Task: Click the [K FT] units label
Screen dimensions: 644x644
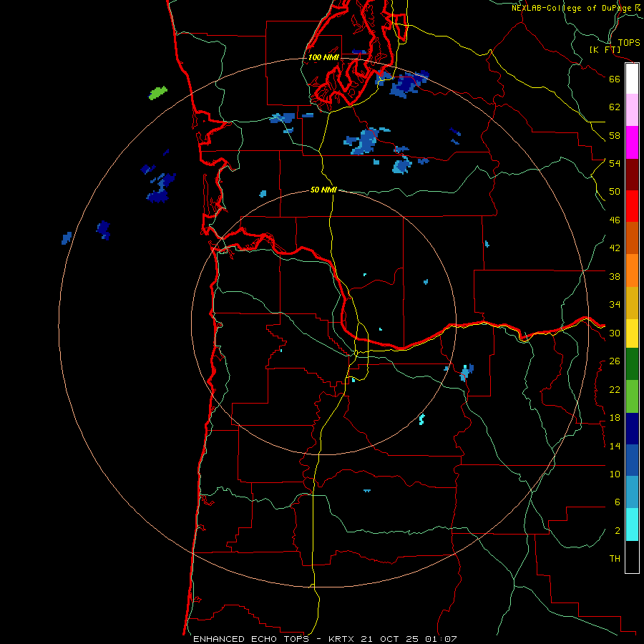Action: (x=605, y=50)
